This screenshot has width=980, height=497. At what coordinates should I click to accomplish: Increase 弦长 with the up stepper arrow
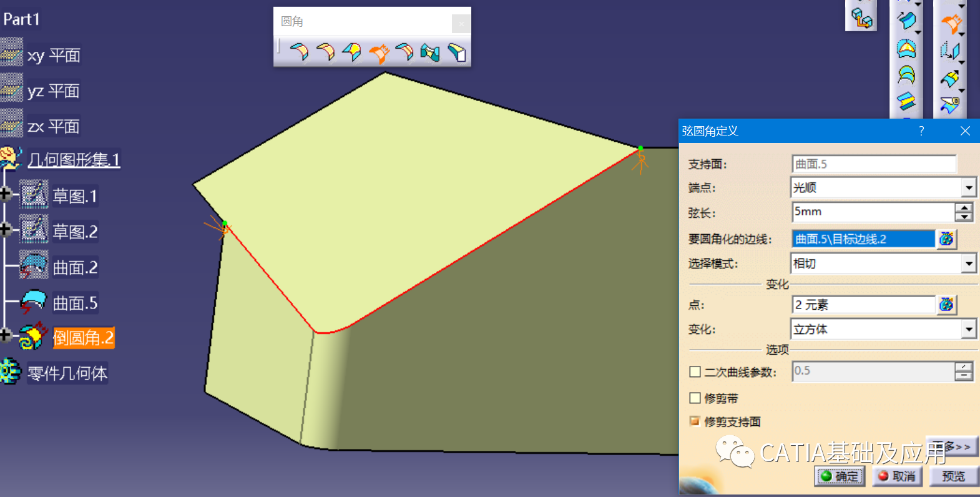coord(964,208)
